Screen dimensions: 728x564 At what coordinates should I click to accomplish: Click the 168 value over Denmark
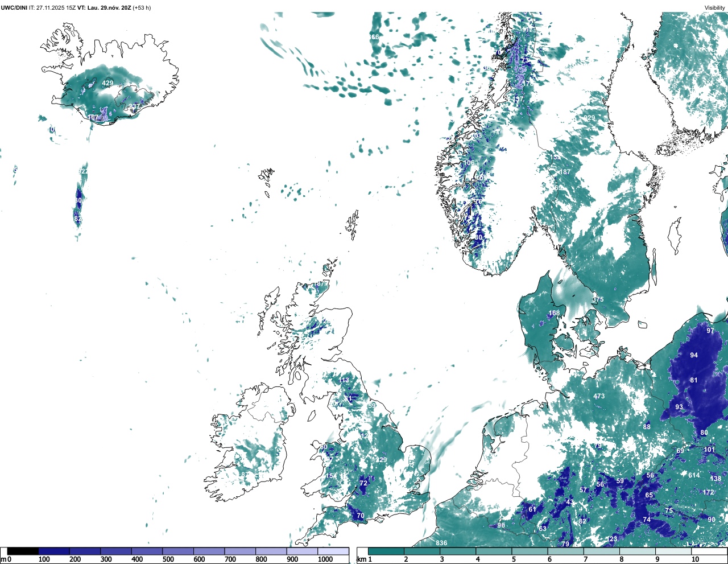tap(554, 313)
